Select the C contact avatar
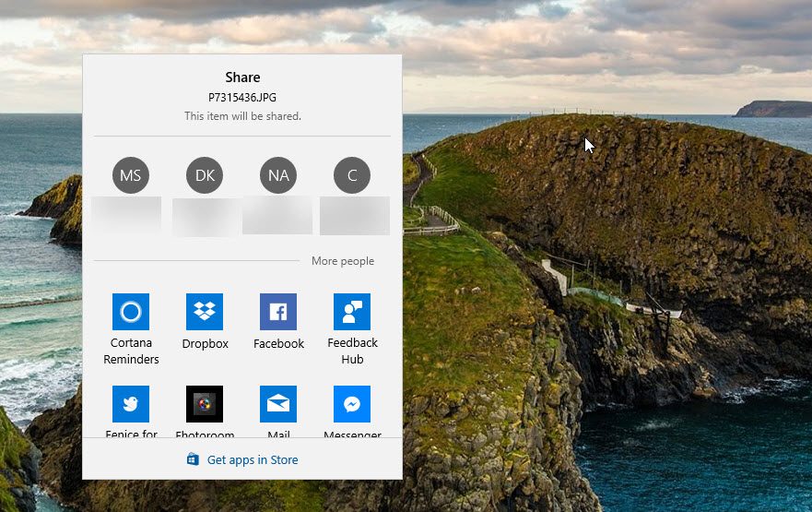The height and width of the screenshot is (512, 812). coord(352,175)
